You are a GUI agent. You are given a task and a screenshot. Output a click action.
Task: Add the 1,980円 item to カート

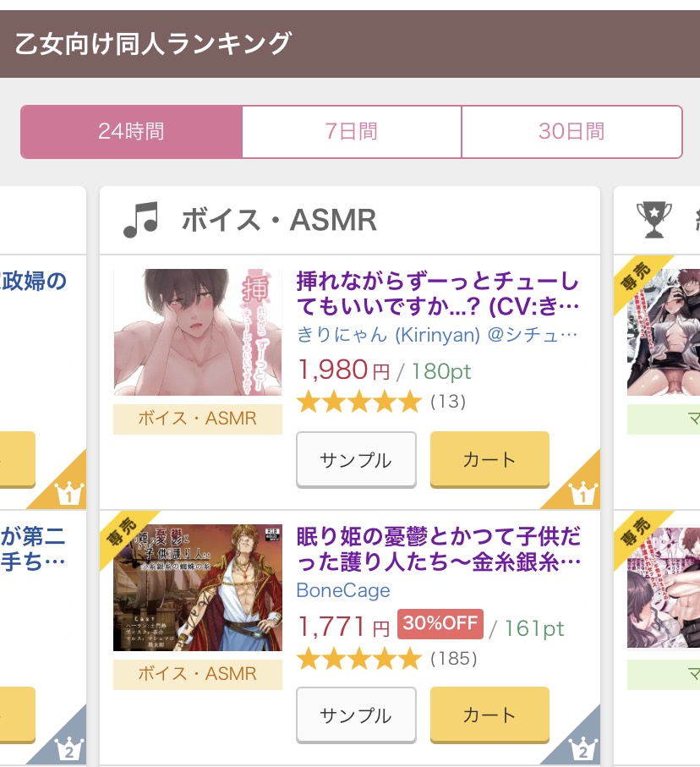click(x=489, y=459)
